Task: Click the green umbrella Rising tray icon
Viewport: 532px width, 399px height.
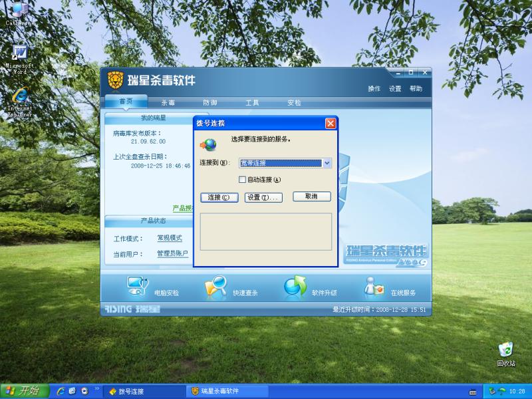Action: pyautogui.click(x=501, y=392)
